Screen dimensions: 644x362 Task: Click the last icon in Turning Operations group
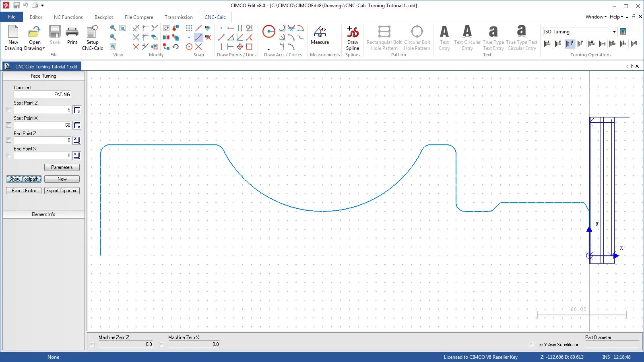(634, 43)
